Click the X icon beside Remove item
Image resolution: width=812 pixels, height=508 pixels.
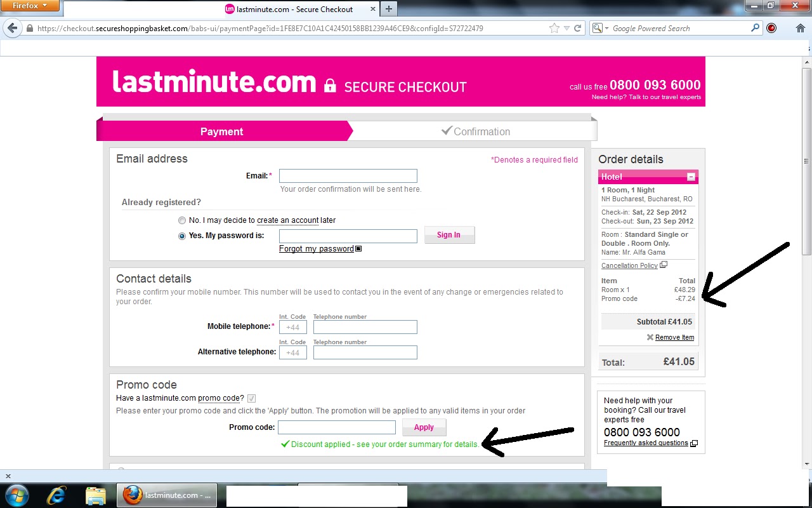(650, 338)
